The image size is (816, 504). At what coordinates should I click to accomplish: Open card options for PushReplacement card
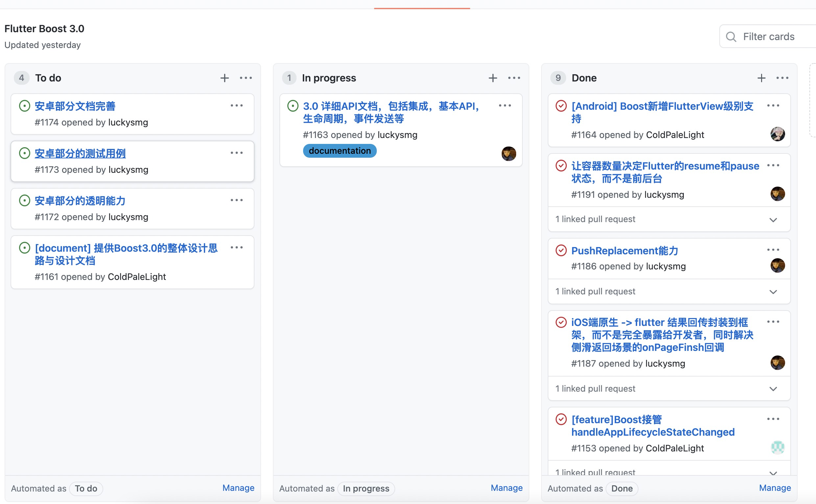point(773,250)
